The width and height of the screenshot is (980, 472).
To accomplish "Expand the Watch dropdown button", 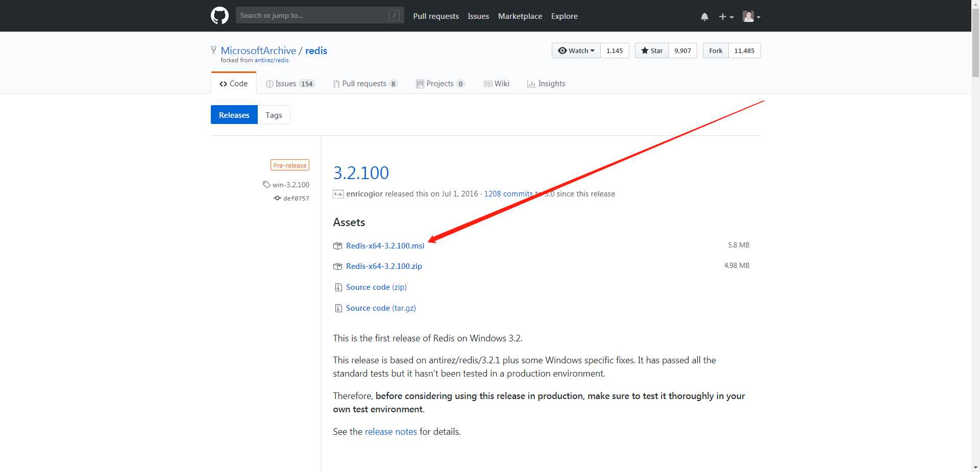I will click(x=576, y=51).
